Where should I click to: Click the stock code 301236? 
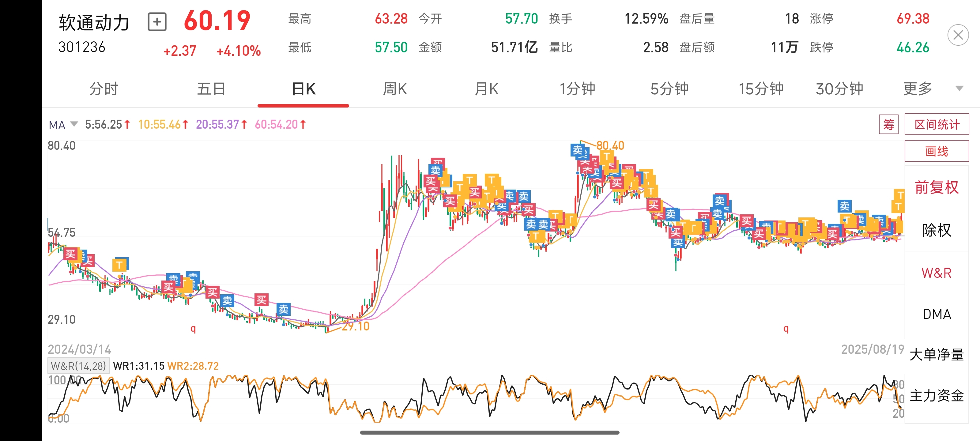(x=81, y=47)
